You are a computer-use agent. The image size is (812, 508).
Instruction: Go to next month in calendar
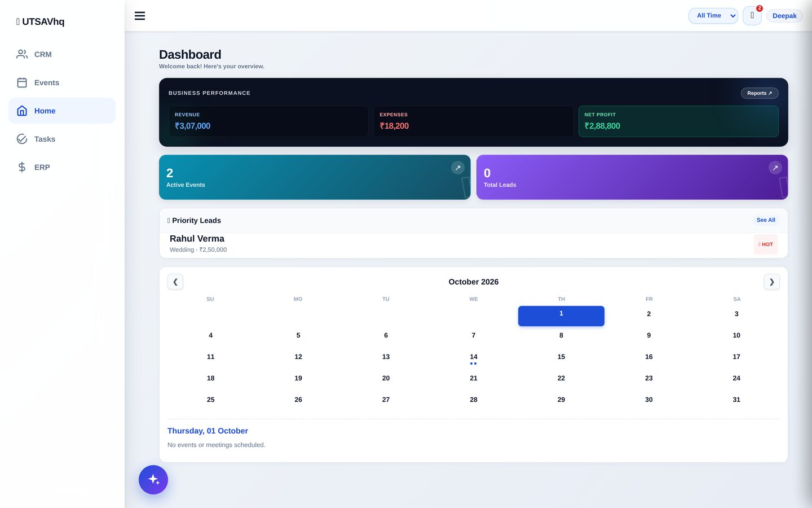click(772, 282)
